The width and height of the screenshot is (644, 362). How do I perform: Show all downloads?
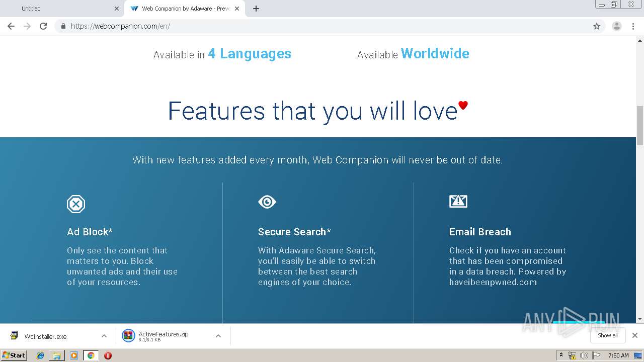[608, 335]
